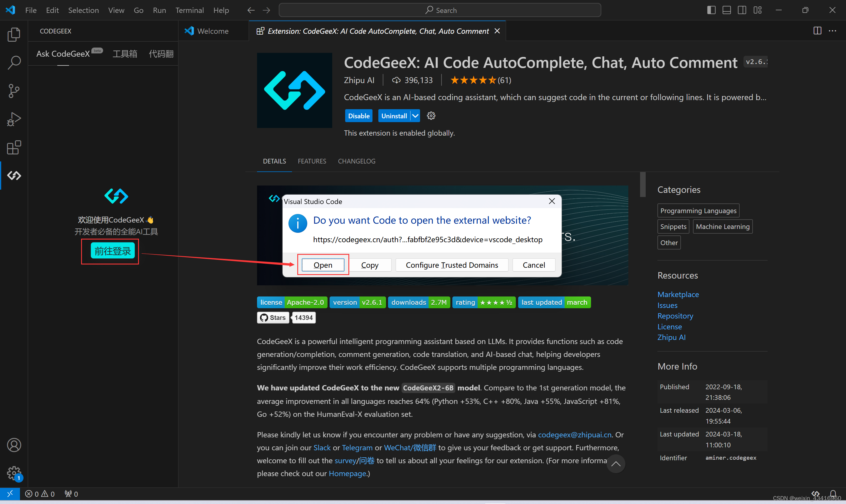
Task: Click Copy in the dialog
Action: pos(370,265)
